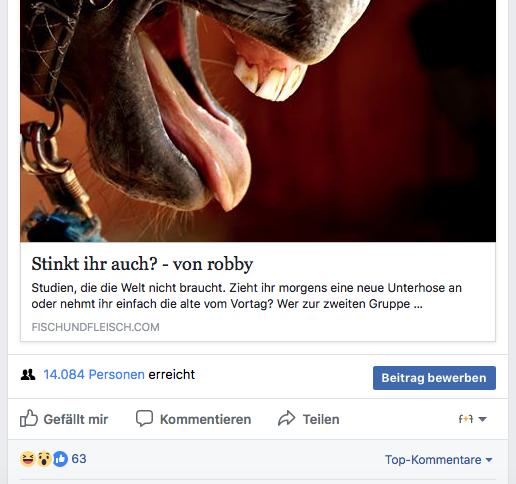Click the thumbs-up Gefällt mir icon
The image size is (516, 484).
click(x=29, y=418)
